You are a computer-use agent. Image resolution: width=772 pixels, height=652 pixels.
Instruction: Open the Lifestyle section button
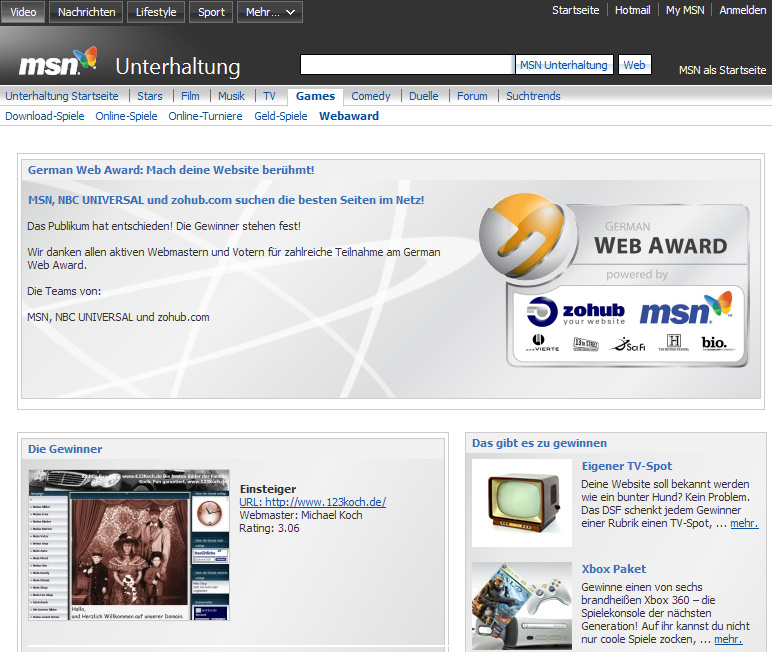(x=156, y=12)
